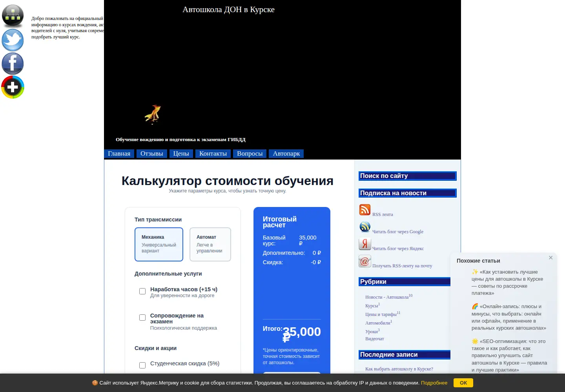Click the flame logo in the header
The width and height of the screenshot is (565, 392).
[x=153, y=114]
